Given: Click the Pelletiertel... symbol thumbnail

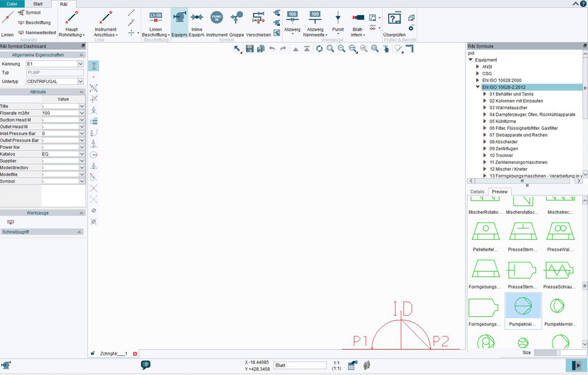Looking at the screenshot, I should point(485,236).
